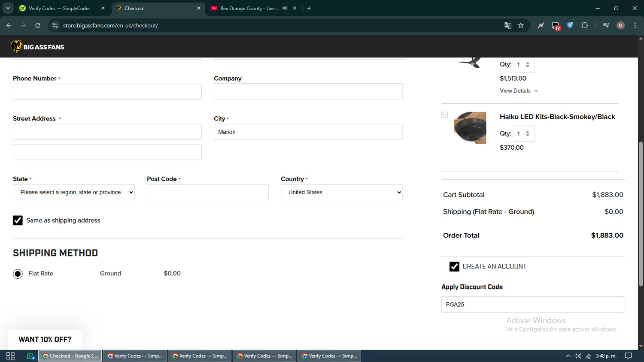The width and height of the screenshot is (644, 362).
Task: Click the browser address bar URL
Action: point(110,25)
